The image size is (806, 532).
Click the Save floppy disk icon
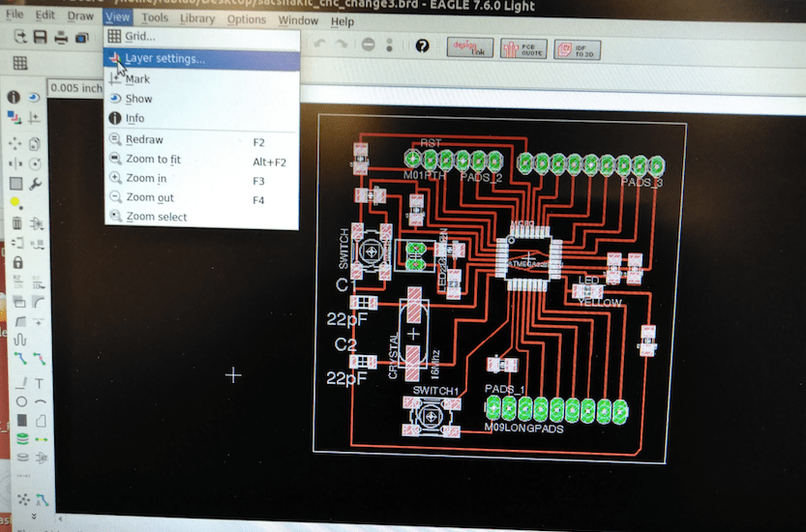(x=40, y=37)
